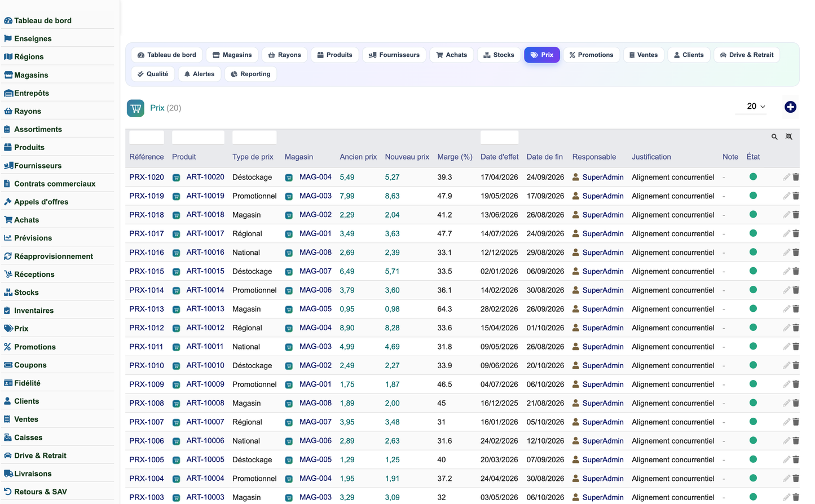Image resolution: width=815 pixels, height=504 pixels.
Task: Click the product icon beside ART-10011
Action: (x=176, y=347)
